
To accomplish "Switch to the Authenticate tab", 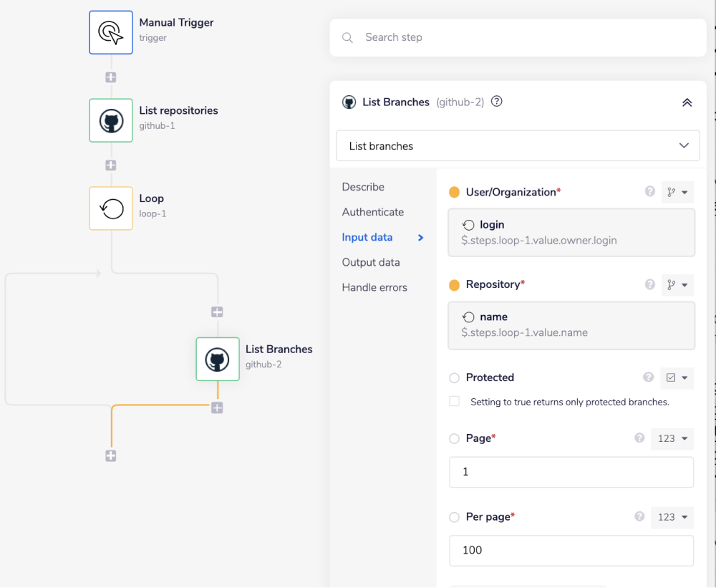I will 372,212.
